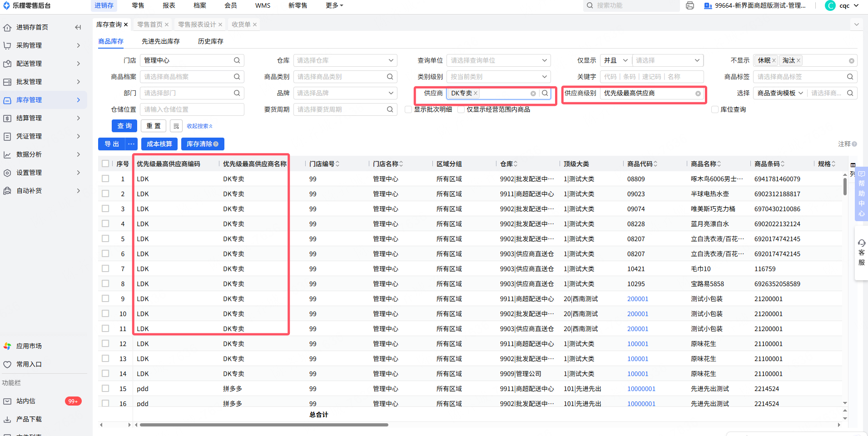Open 站内信 messages in sidebar
Viewport: 868px width, 436px height.
coord(26,401)
